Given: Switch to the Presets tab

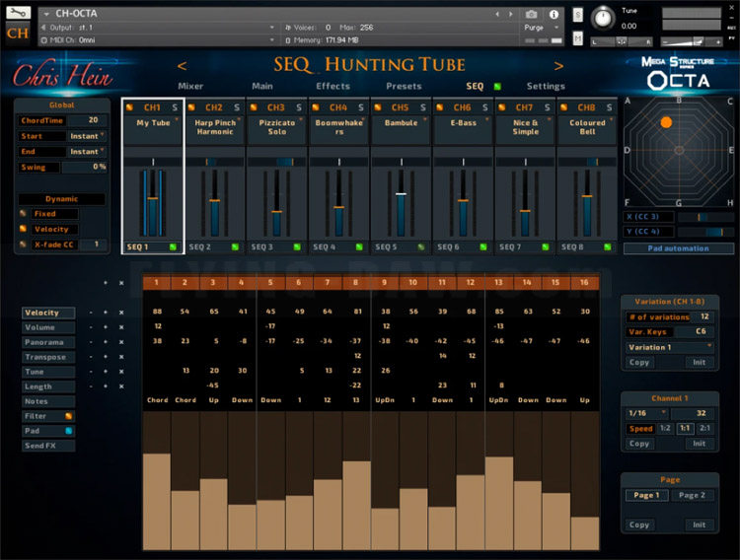Looking at the screenshot, I should click(404, 87).
